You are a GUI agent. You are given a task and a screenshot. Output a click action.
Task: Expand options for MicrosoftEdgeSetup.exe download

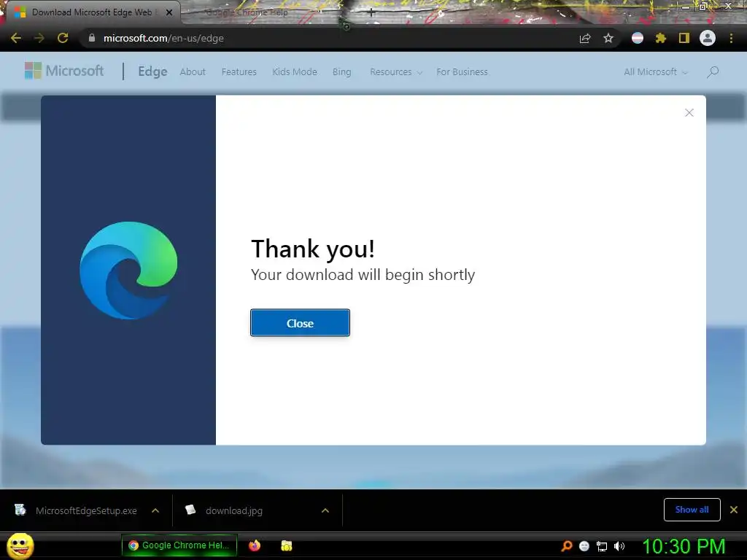[155, 510]
